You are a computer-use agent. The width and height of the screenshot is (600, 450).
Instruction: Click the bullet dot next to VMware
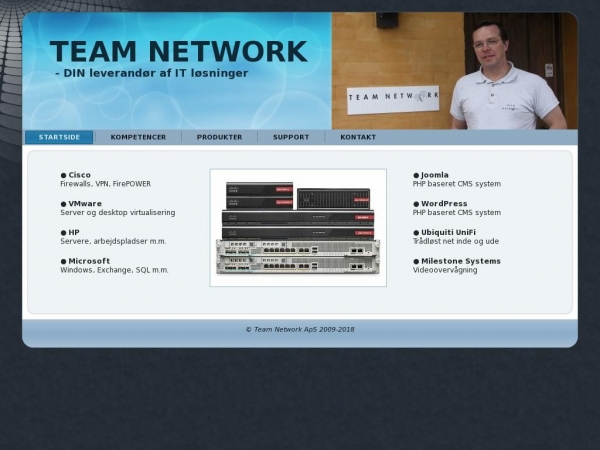pos(64,204)
